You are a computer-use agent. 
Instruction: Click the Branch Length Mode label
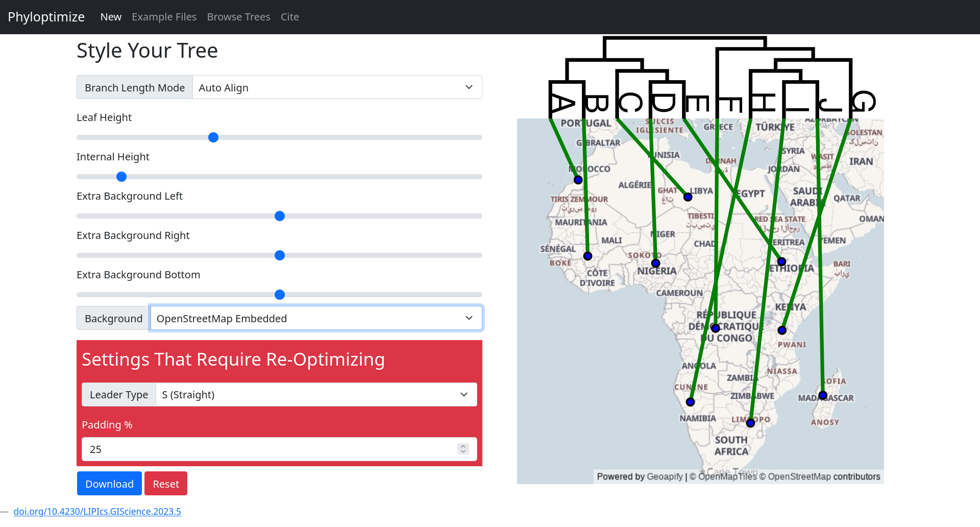(135, 87)
